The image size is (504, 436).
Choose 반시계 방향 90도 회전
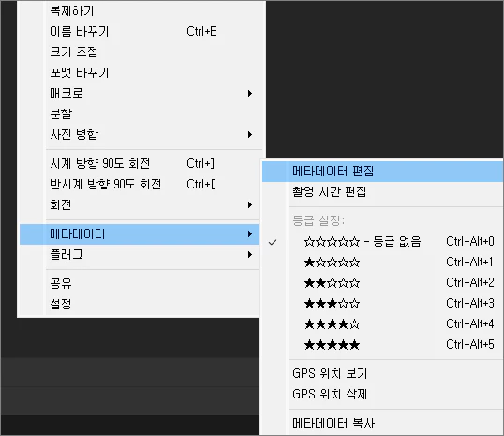(x=140, y=184)
